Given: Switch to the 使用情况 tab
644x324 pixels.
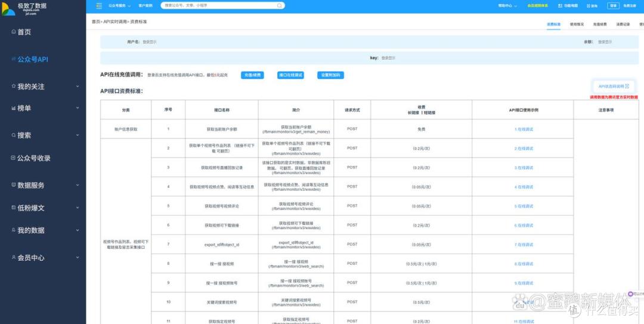Looking at the screenshot, I should (577, 24).
